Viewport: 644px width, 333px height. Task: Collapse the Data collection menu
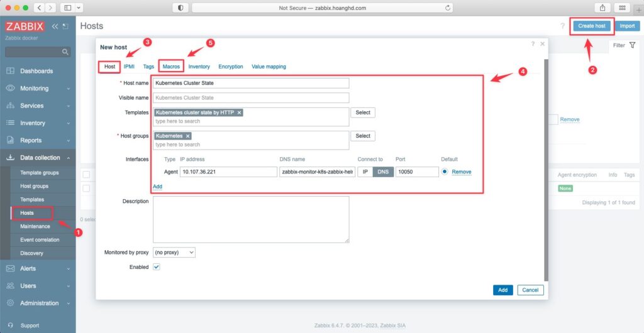pos(68,158)
